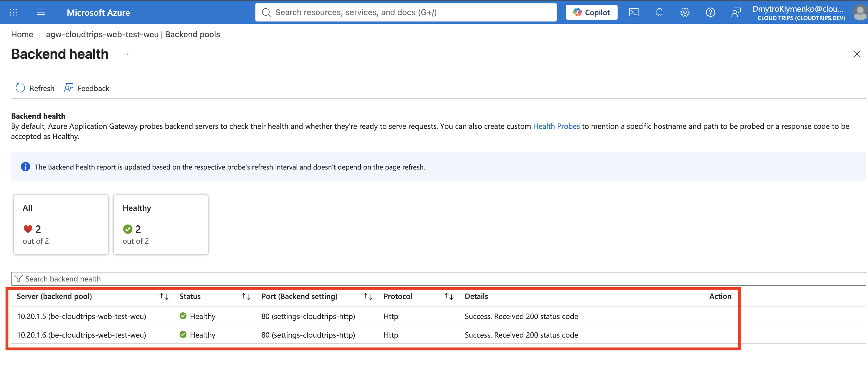Click Http protocol in 10.20.1.5 row
The height and width of the screenshot is (385, 868).
click(x=390, y=316)
